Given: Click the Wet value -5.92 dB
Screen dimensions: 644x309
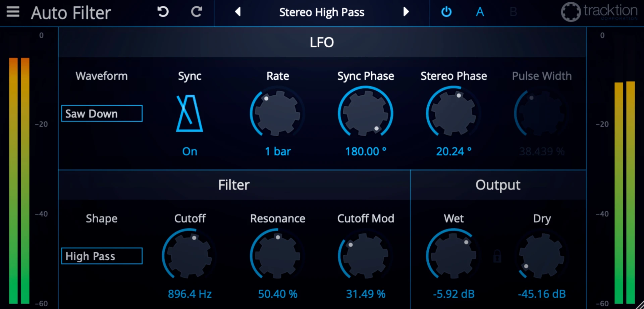Looking at the screenshot, I should click(453, 294).
